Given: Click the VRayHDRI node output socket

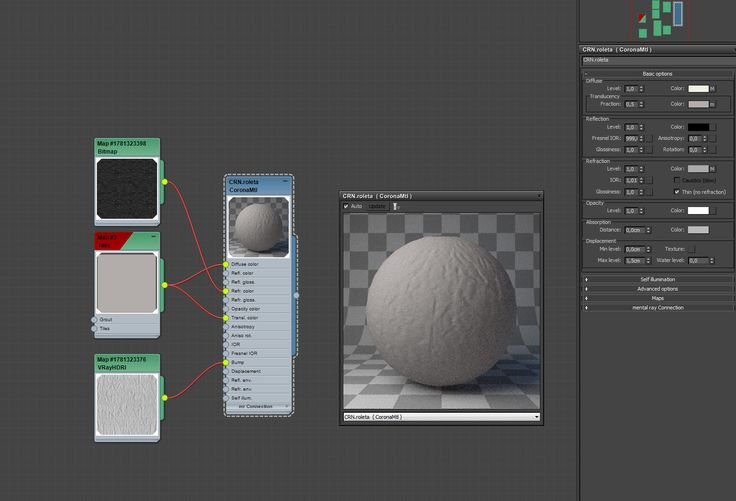Looking at the screenshot, I should (165, 396).
